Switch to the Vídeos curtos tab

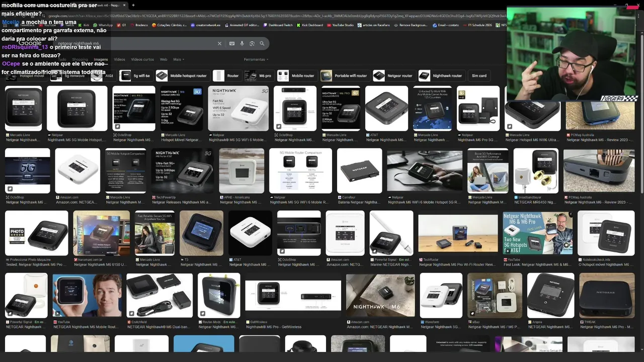pos(142,59)
